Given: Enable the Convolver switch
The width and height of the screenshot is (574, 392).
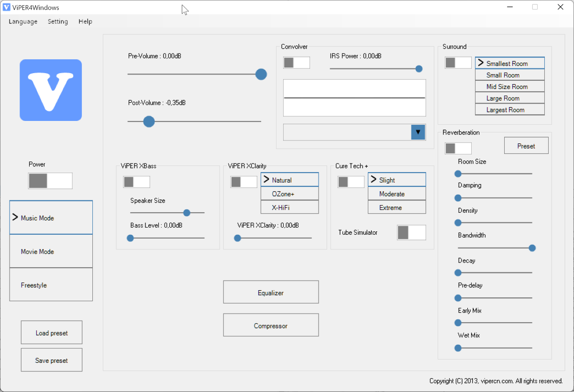Looking at the screenshot, I should click(296, 63).
